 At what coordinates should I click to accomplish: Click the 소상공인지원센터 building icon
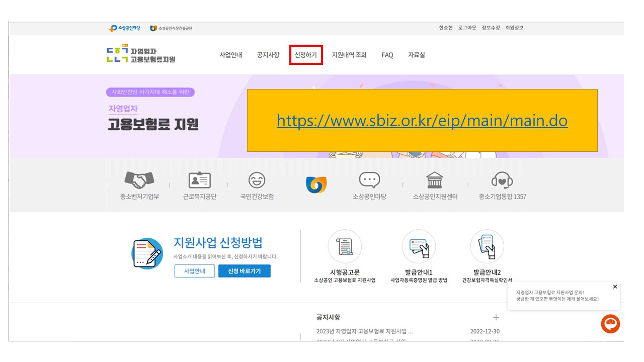(435, 179)
